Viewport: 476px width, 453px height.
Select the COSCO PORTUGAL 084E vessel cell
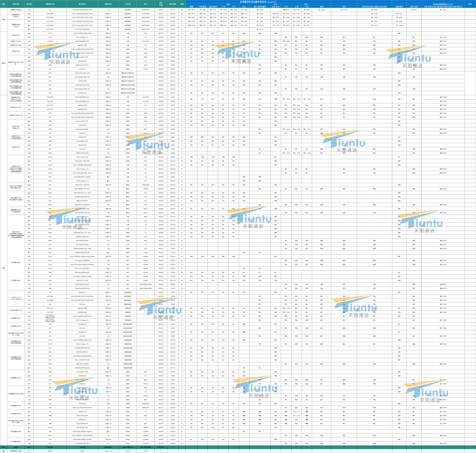[82, 173]
